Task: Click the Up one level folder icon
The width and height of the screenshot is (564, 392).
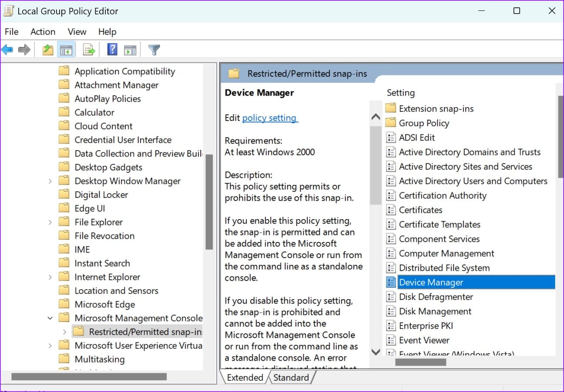Action: pos(47,49)
